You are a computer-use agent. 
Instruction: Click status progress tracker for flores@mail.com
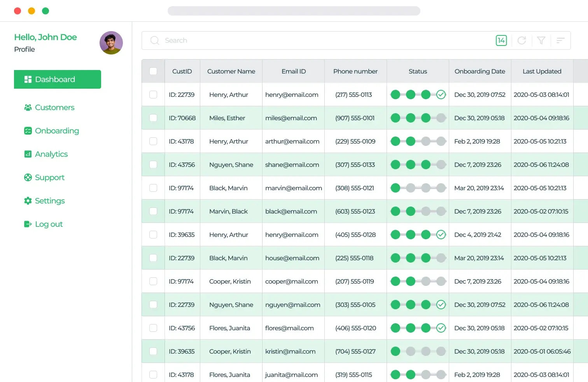(418, 328)
